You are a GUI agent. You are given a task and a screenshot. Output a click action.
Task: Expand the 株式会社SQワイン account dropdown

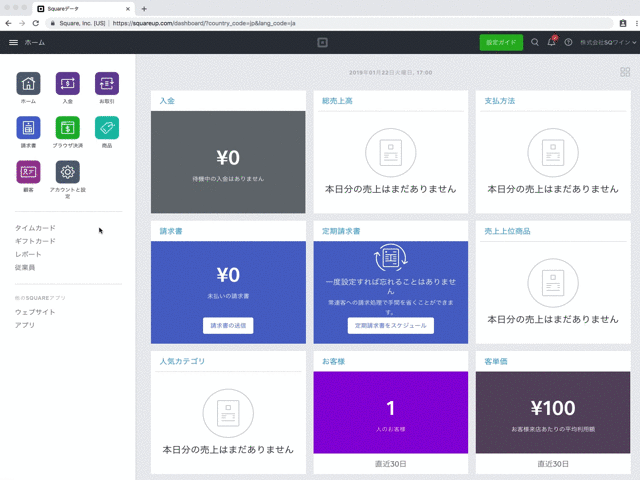[x=606, y=43]
